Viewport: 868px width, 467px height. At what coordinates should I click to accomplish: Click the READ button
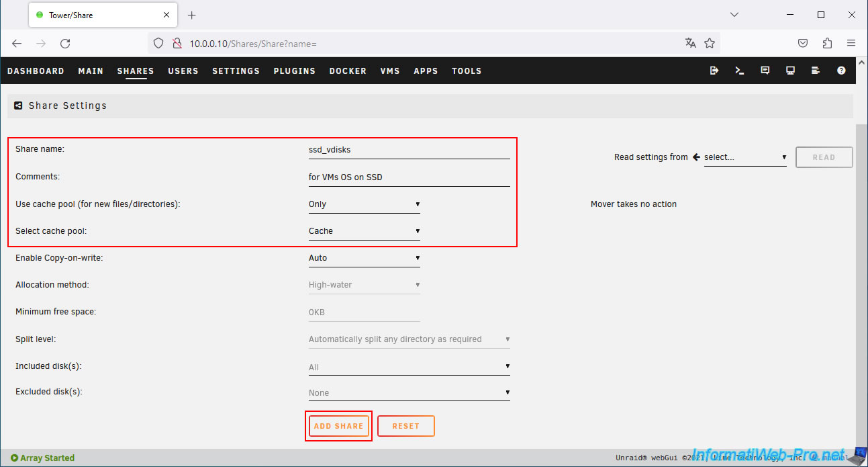[824, 157]
